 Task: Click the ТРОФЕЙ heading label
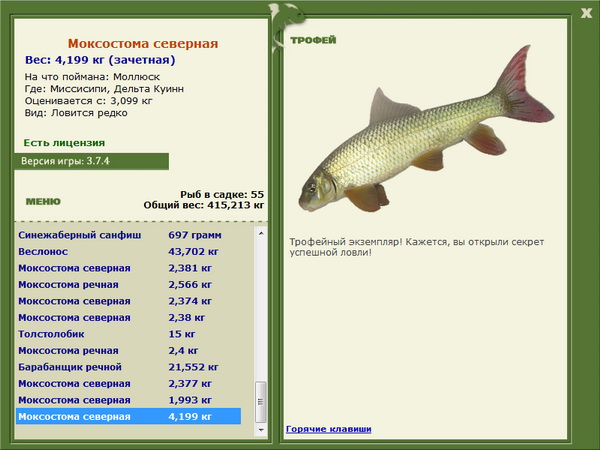pos(313,40)
